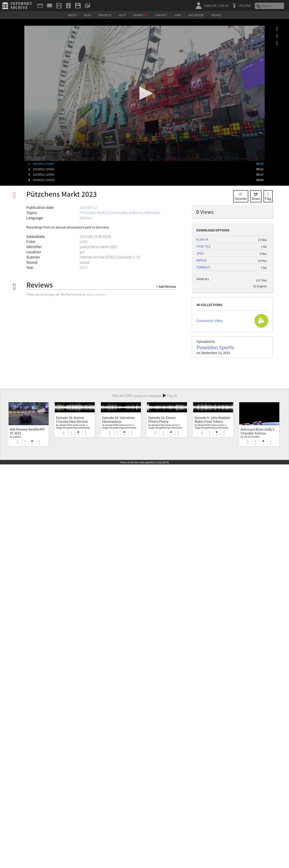Open SIGN UP link
Image resolution: width=289 pixels, height=868 pixels.
[x=210, y=6]
